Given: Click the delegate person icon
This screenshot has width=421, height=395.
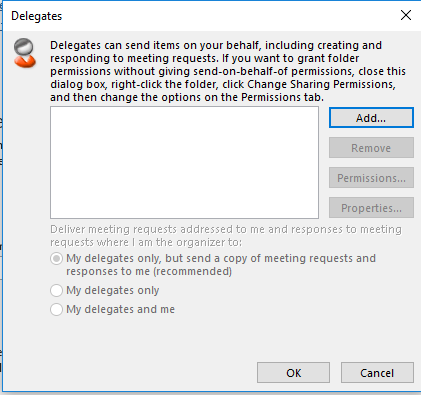Looking at the screenshot, I should coord(24,53).
